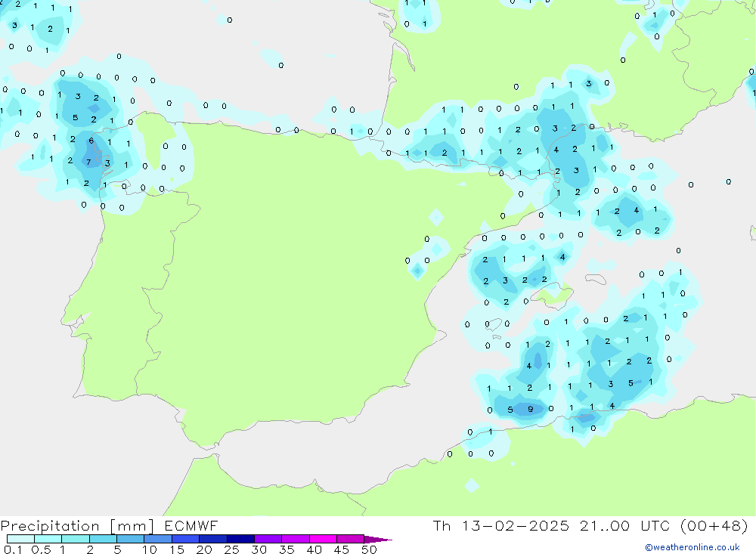
Task: Click the '0.1' legend scale label
Action: [13, 549]
